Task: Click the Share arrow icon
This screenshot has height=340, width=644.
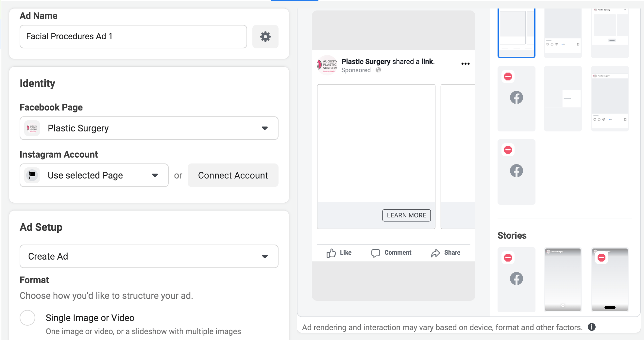Action: [x=435, y=253]
